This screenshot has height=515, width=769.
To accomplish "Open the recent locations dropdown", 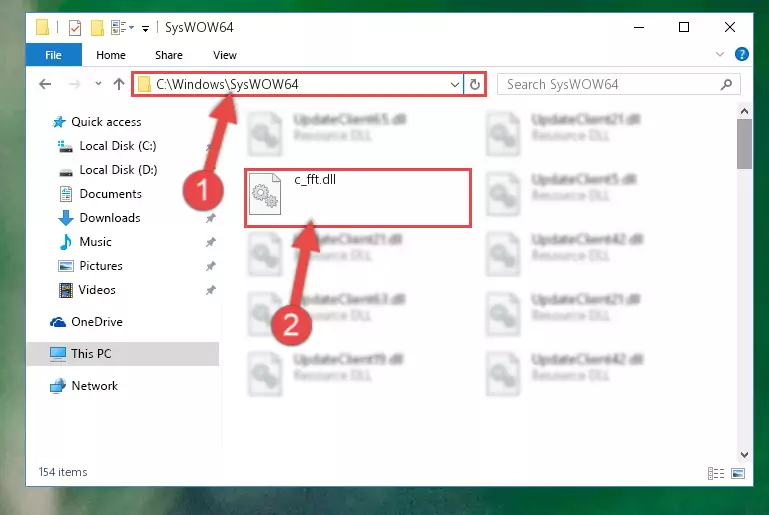I will 98,84.
